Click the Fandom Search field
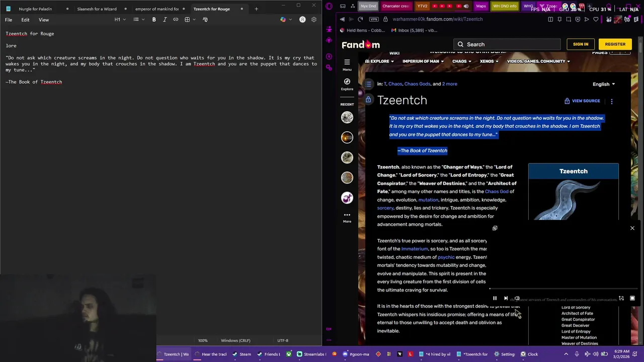The width and height of the screenshot is (644, 362). (x=507, y=44)
